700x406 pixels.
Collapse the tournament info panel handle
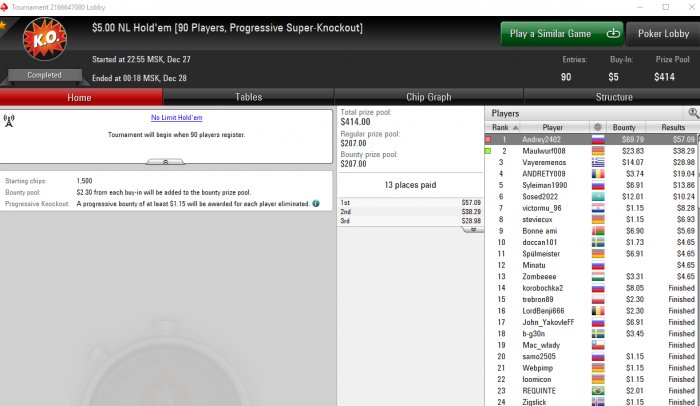click(165, 162)
